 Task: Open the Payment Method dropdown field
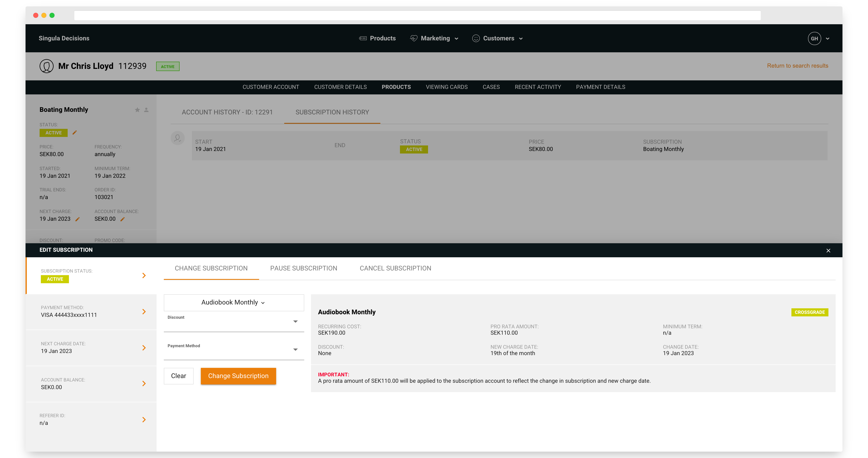[234, 350]
